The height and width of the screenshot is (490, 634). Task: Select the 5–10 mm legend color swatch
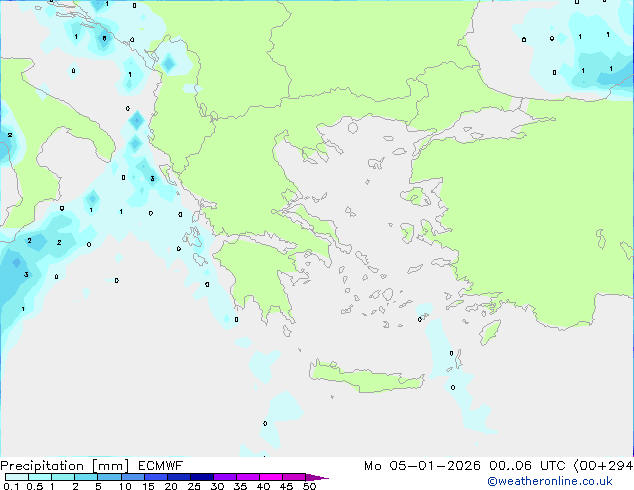(x=109, y=477)
